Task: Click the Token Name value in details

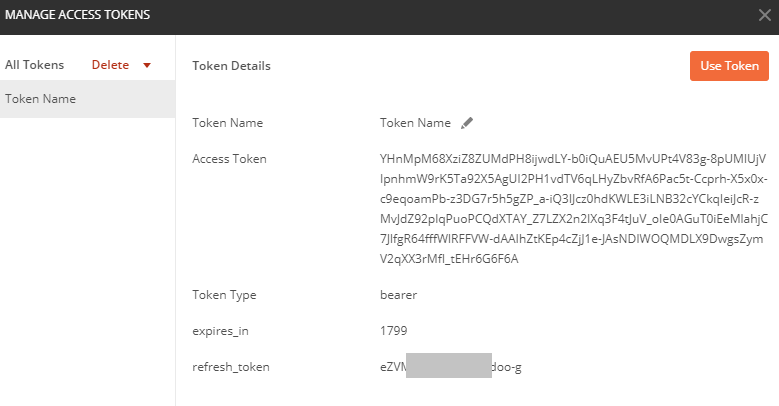Action: 415,123
